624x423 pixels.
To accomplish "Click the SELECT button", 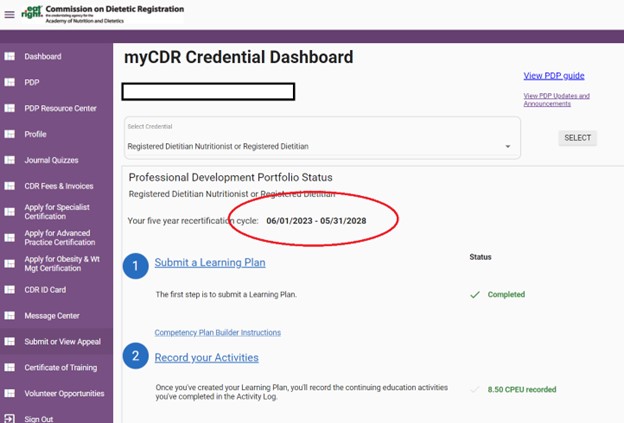I will (x=577, y=138).
